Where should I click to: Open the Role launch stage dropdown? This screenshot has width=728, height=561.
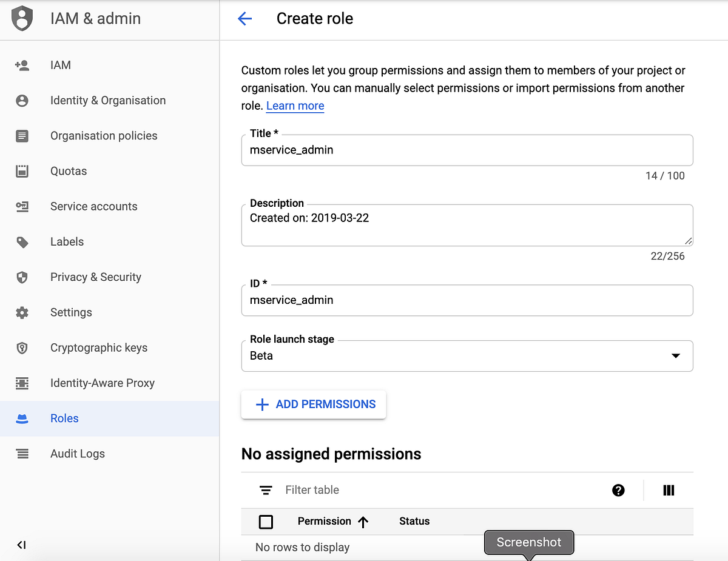(675, 356)
